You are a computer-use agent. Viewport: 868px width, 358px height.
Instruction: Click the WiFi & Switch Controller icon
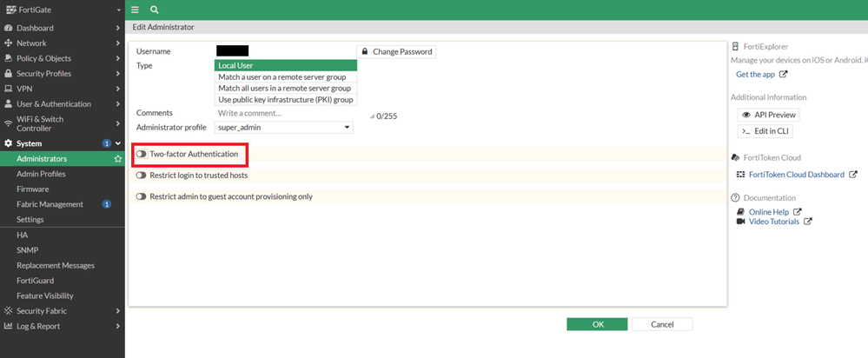click(9, 124)
